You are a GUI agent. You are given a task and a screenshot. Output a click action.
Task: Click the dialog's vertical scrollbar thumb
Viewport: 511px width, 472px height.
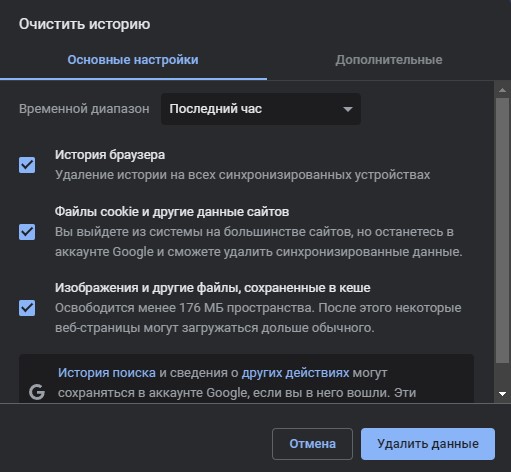(502, 230)
